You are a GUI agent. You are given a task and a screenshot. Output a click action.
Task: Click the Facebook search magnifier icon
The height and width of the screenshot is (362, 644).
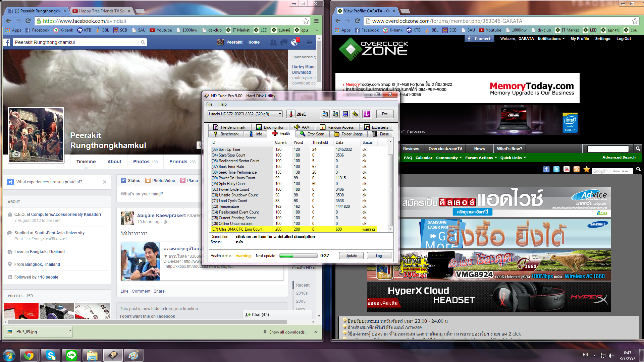click(143, 42)
